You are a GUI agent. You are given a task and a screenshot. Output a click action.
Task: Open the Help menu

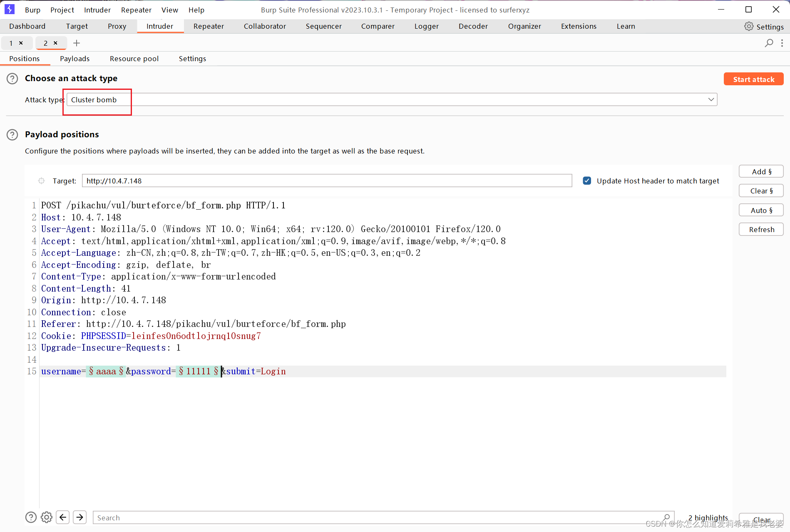tap(196, 10)
